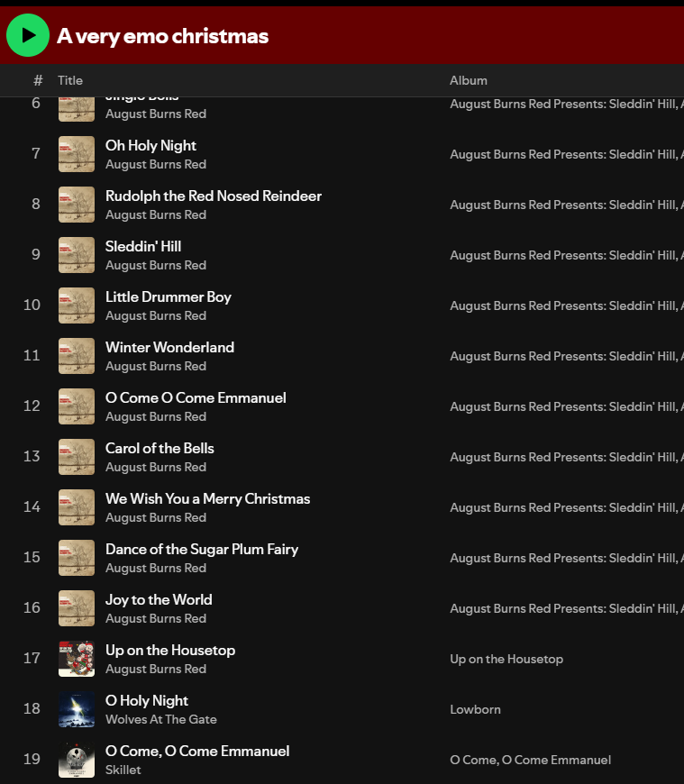684x784 pixels.
Task: Select Up on the Housetop song title
Action: pos(170,651)
